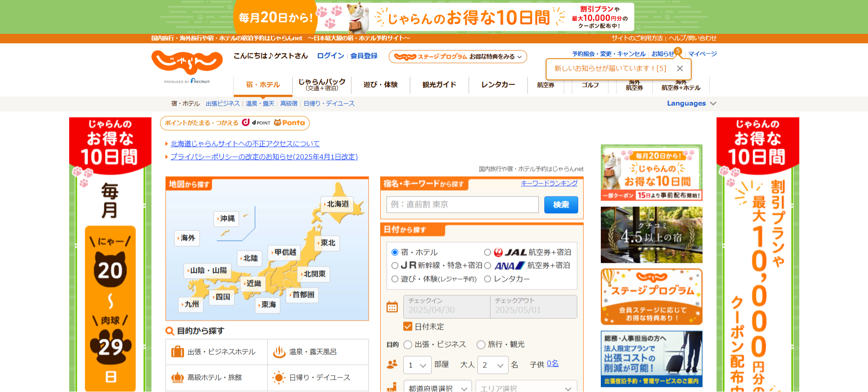
Task: Open the ステージプログラム side banner
Action: (651, 297)
